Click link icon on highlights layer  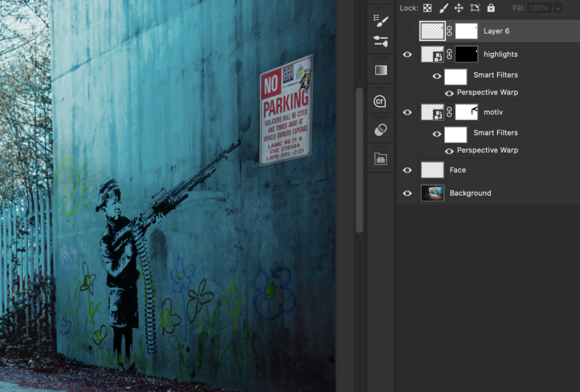[449, 54]
